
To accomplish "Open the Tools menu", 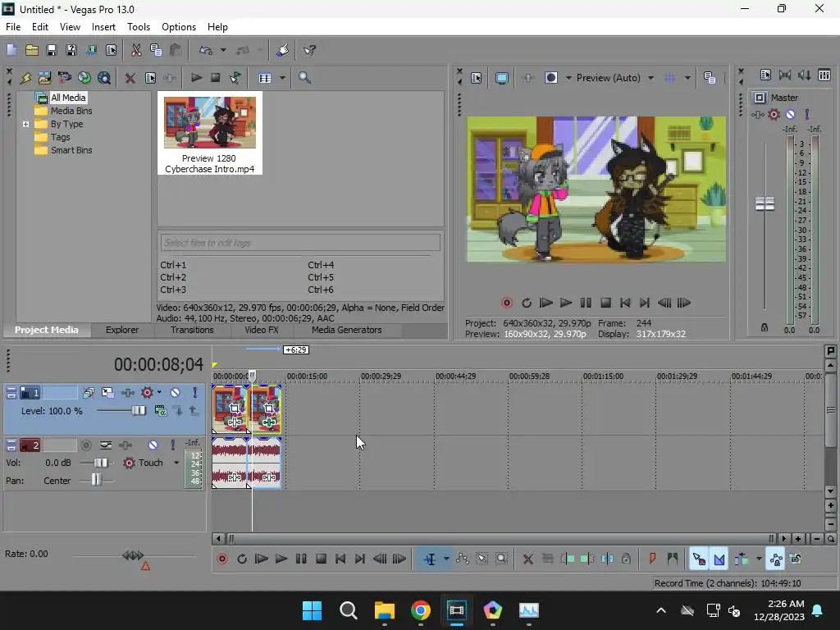I will coord(138,27).
